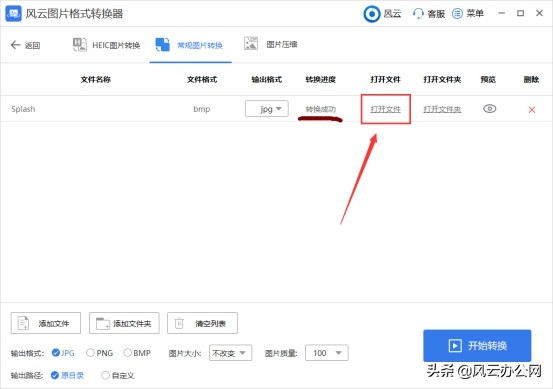Viewport: 553px width, 389px height.
Task: Select JPG output format radio
Action: pyautogui.click(x=55, y=353)
